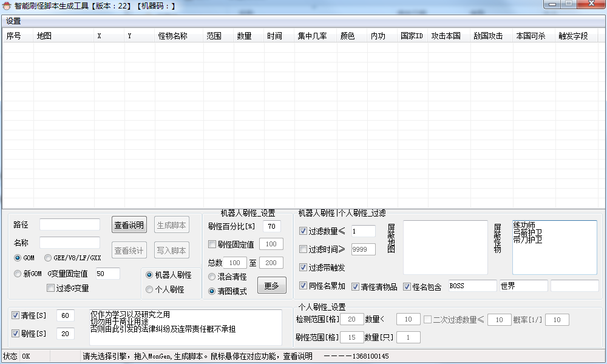Click the 屏蔽怪物 text area
The height and width of the screenshot is (364, 607).
(555, 247)
